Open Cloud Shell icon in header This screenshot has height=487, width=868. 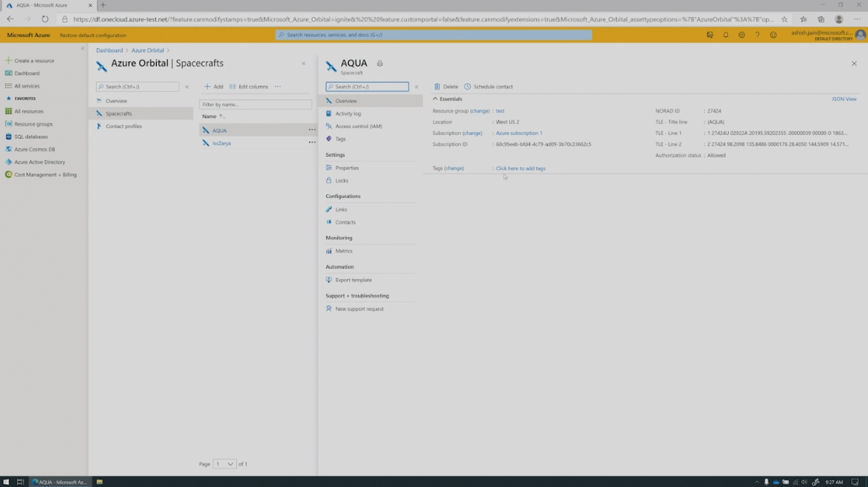click(710, 35)
